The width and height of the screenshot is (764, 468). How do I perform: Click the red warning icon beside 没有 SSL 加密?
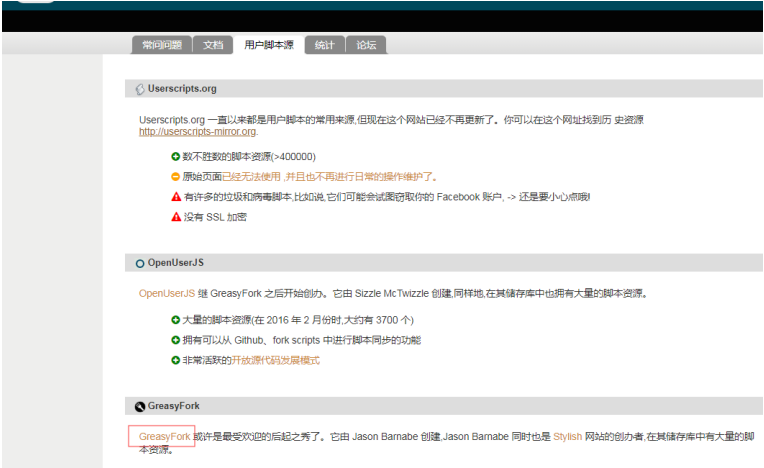[x=176, y=217]
